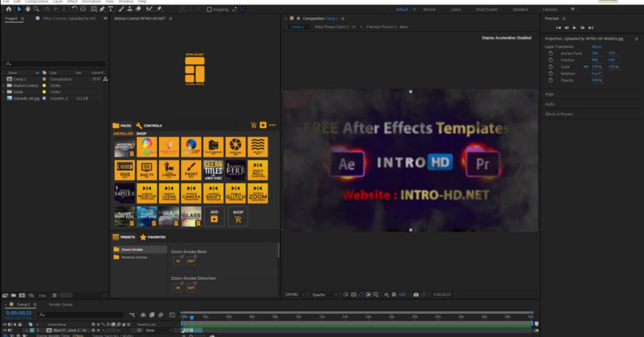Select the Clone Stamp tool
This screenshot has width=644, height=337.
[130, 9]
